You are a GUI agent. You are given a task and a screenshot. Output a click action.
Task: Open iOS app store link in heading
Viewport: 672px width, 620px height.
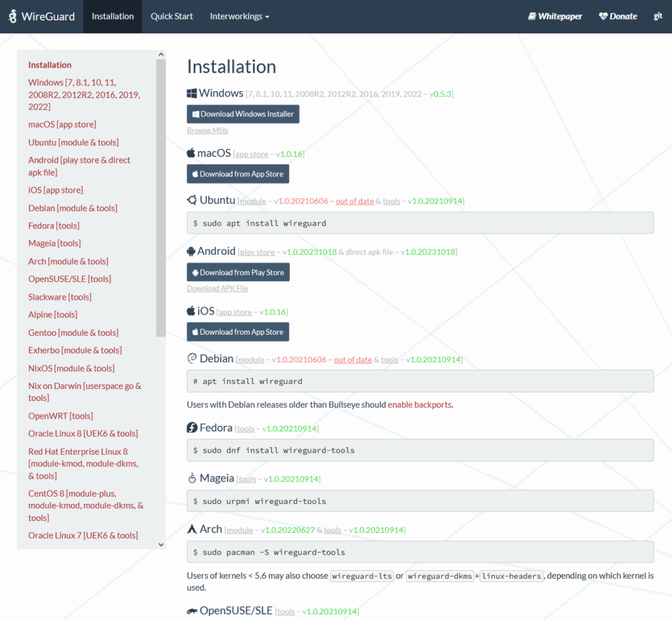(x=236, y=312)
